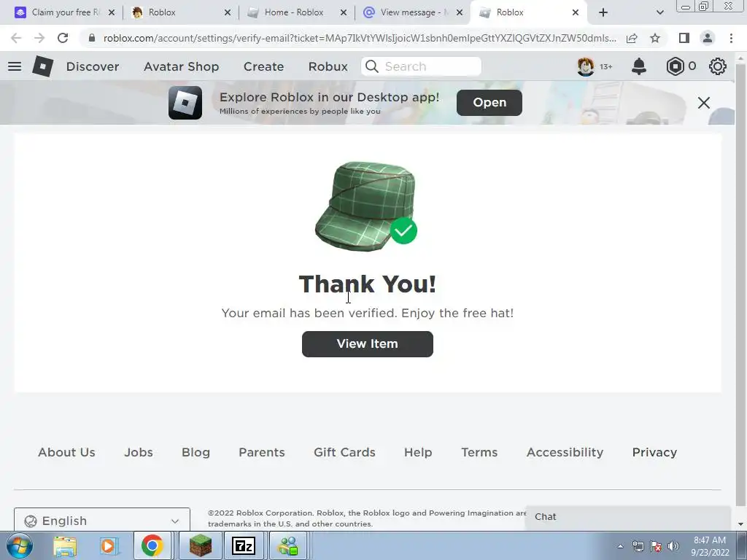Screen dimensions: 747x560
Task: Click the avatar profile picture
Action: 586,66
